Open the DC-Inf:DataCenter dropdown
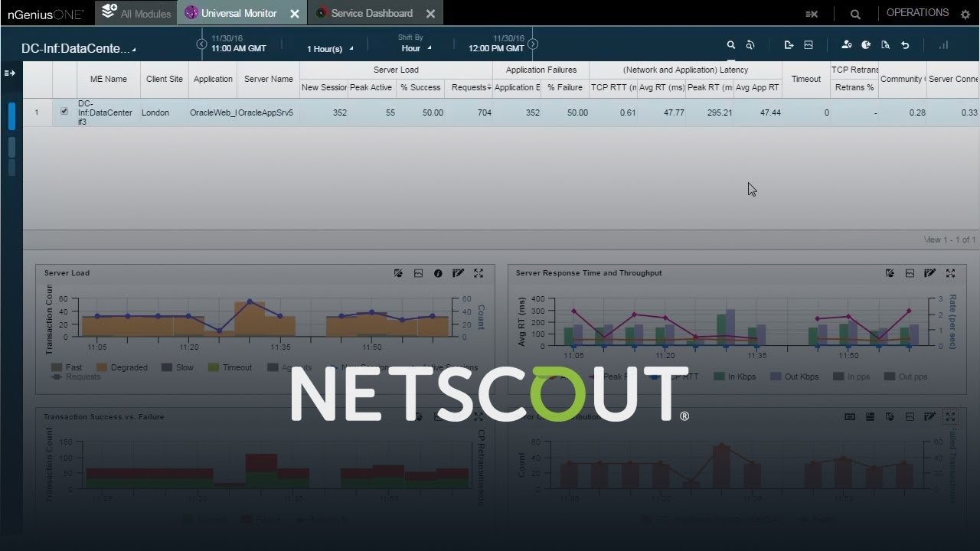The width and height of the screenshot is (980, 551). coord(79,48)
